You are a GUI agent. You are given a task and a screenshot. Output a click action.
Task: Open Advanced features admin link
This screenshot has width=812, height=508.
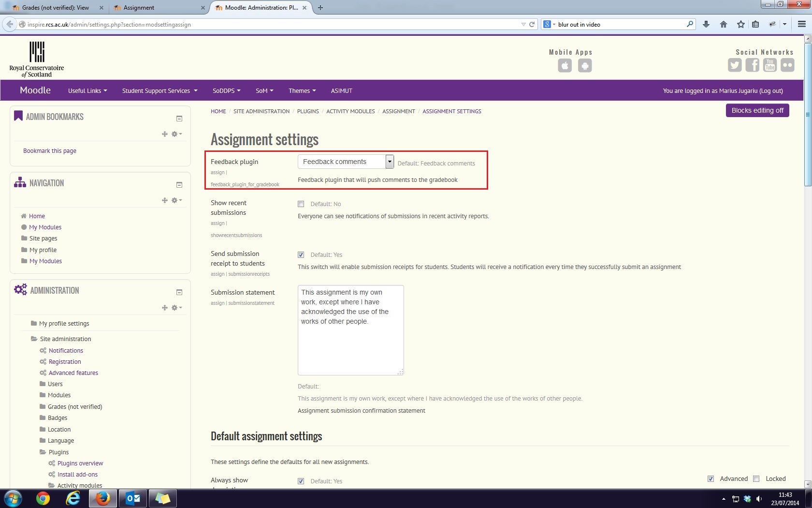click(x=73, y=373)
